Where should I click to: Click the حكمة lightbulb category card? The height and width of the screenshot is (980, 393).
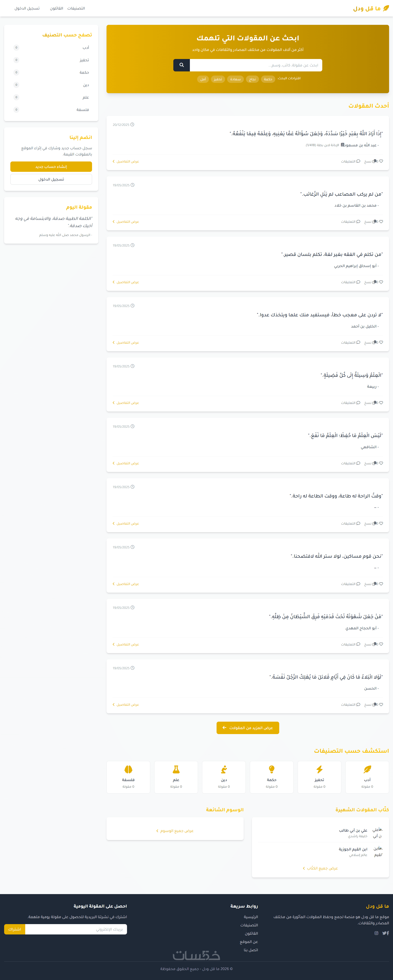click(271, 777)
